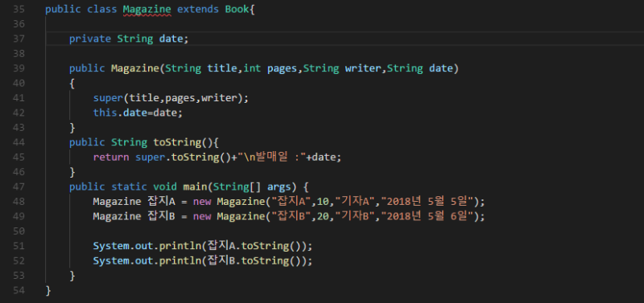The image size is (644, 303).
Task: Click line number 35 in the gutter
Action: pos(19,9)
